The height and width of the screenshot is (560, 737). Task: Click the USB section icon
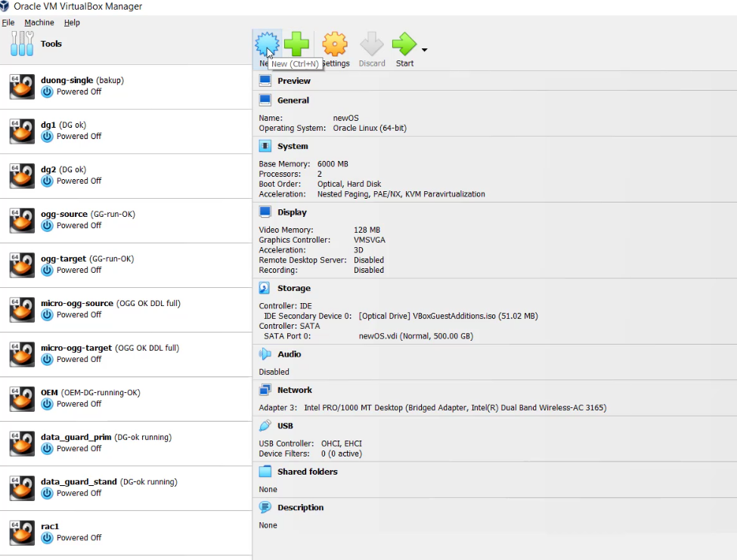coord(265,425)
